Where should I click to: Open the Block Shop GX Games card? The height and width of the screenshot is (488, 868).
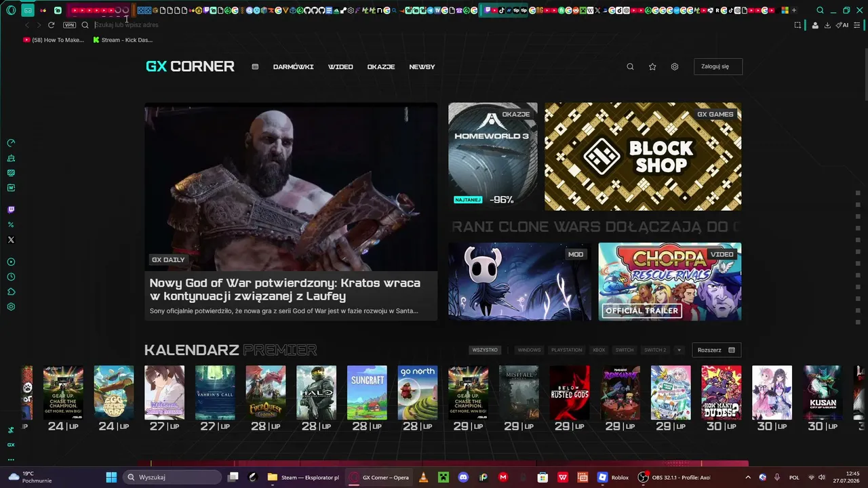643,157
